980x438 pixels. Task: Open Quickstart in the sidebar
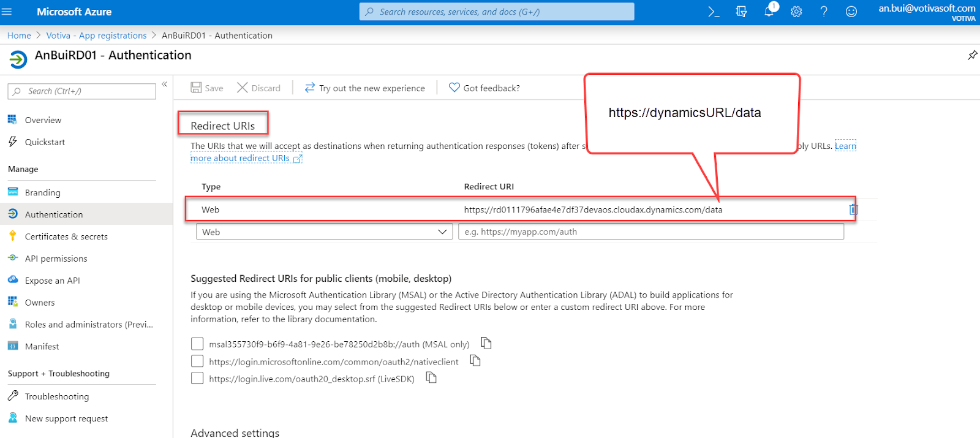(45, 142)
